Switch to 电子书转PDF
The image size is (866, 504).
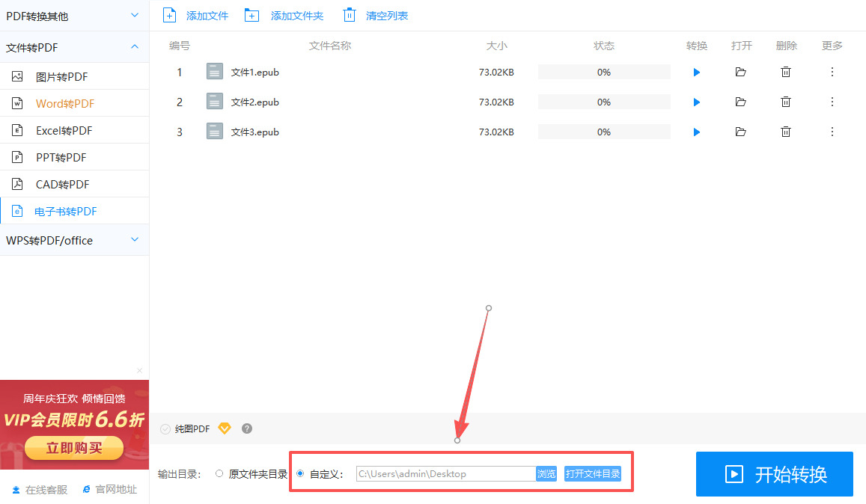point(75,212)
